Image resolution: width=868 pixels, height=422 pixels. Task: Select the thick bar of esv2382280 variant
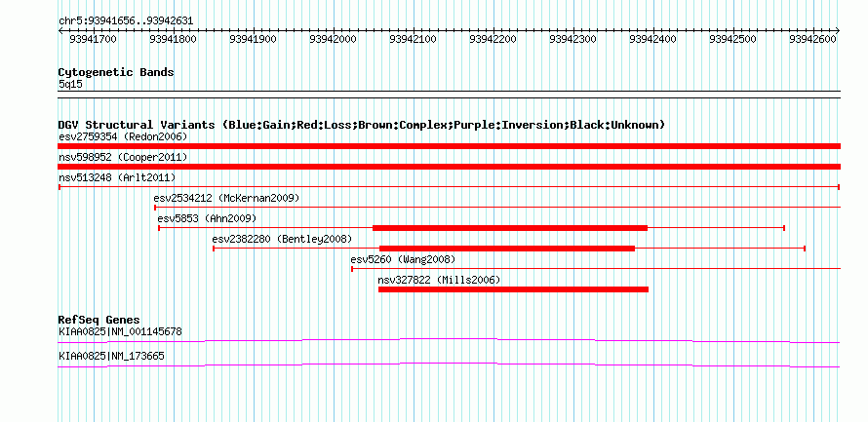tap(507, 249)
